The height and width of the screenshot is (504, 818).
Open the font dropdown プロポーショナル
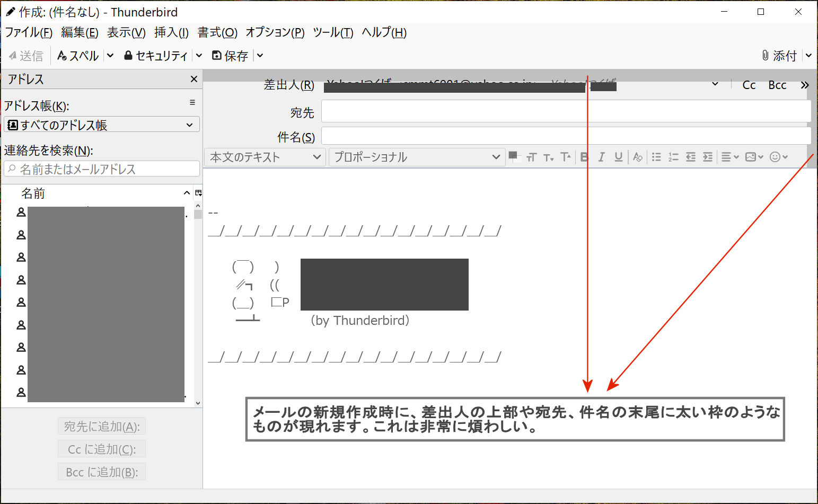point(416,157)
